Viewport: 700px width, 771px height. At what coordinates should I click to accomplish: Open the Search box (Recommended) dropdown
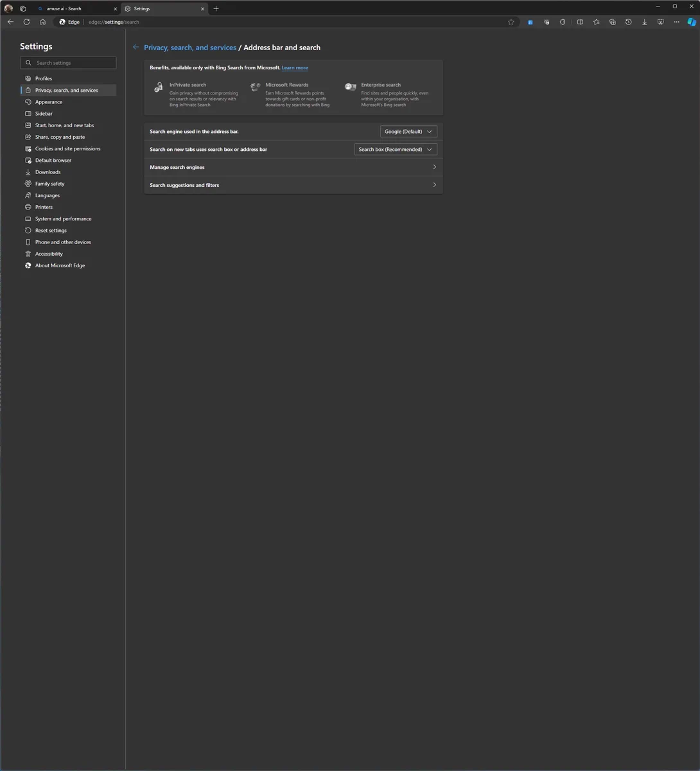(396, 149)
